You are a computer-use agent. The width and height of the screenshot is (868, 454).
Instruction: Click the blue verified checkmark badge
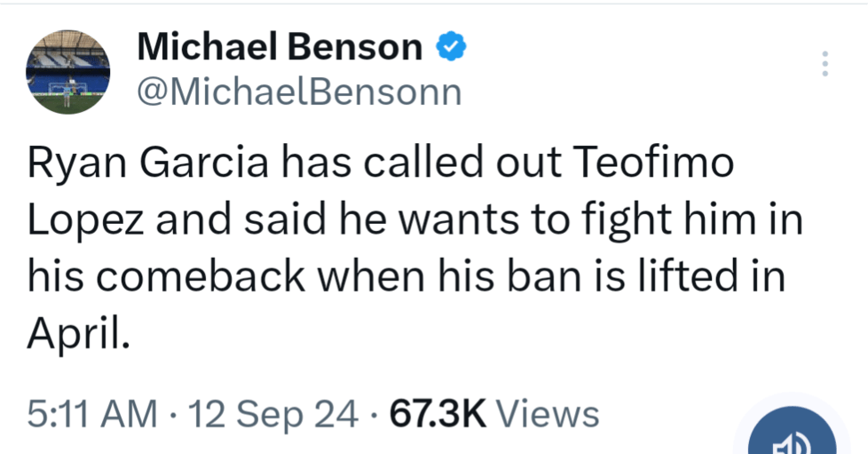click(450, 47)
